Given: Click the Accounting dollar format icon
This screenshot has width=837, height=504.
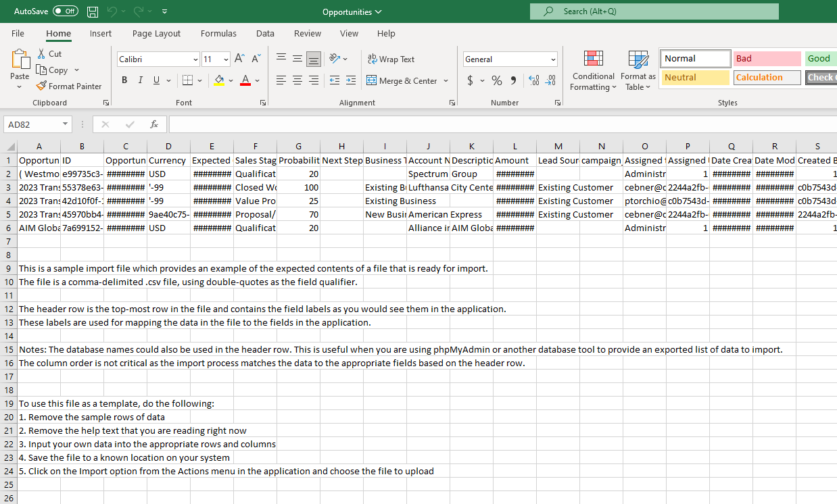Looking at the screenshot, I should tap(471, 80).
